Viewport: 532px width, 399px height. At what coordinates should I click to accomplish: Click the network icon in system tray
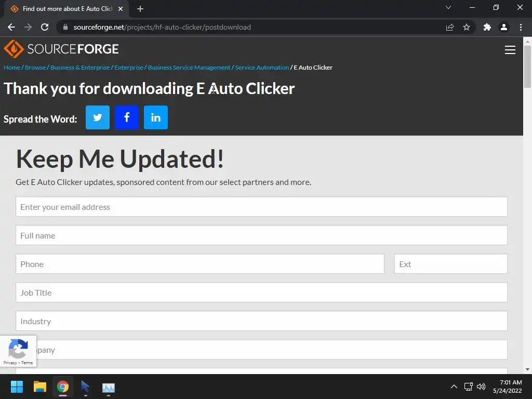click(469, 387)
